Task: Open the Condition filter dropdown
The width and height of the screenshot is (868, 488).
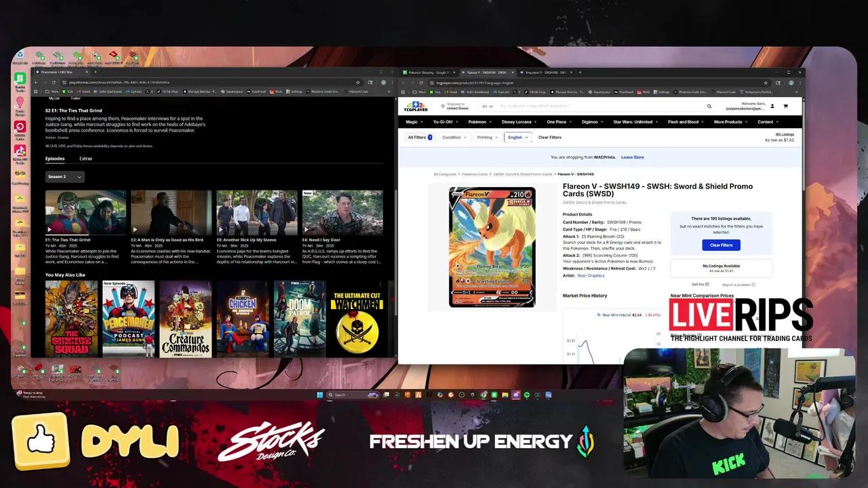Action: coord(454,137)
